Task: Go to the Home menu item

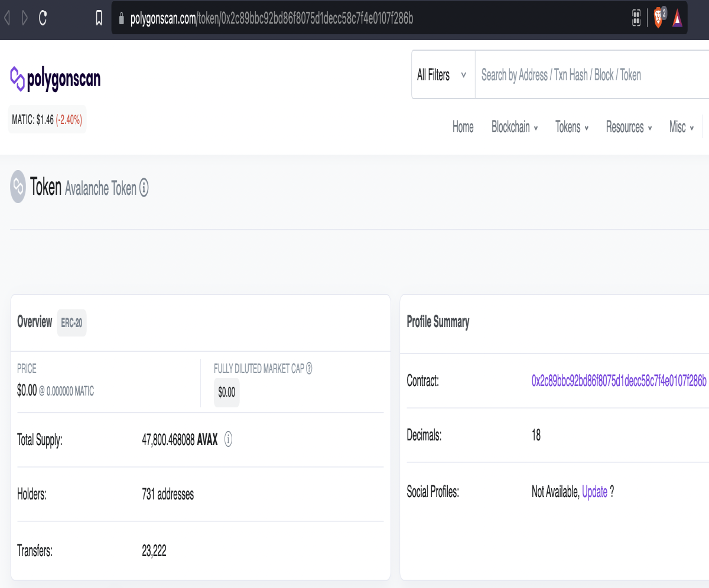Action: point(463,127)
